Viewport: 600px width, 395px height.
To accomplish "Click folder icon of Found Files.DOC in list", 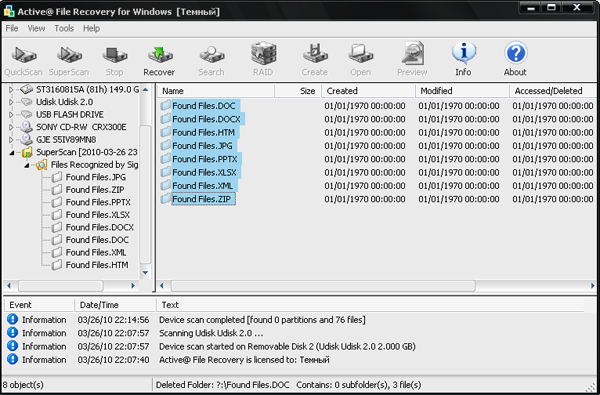I will pyautogui.click(x=165, y=106).
